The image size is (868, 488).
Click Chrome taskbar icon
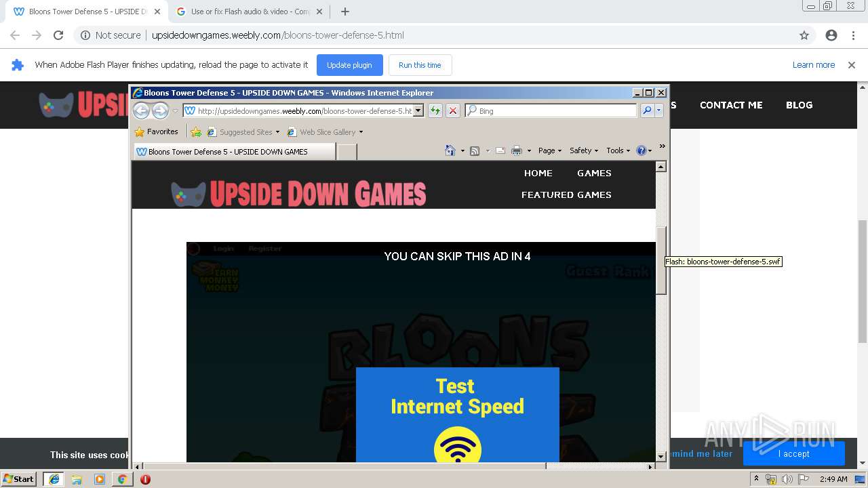pos(122,479)
